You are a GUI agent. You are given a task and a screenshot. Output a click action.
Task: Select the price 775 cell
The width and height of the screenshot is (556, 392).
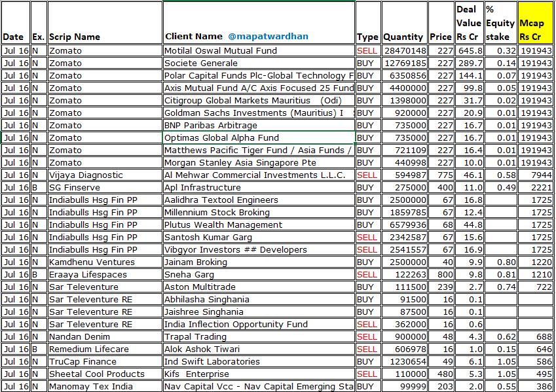pyautogui.click(x=441, y=175)
